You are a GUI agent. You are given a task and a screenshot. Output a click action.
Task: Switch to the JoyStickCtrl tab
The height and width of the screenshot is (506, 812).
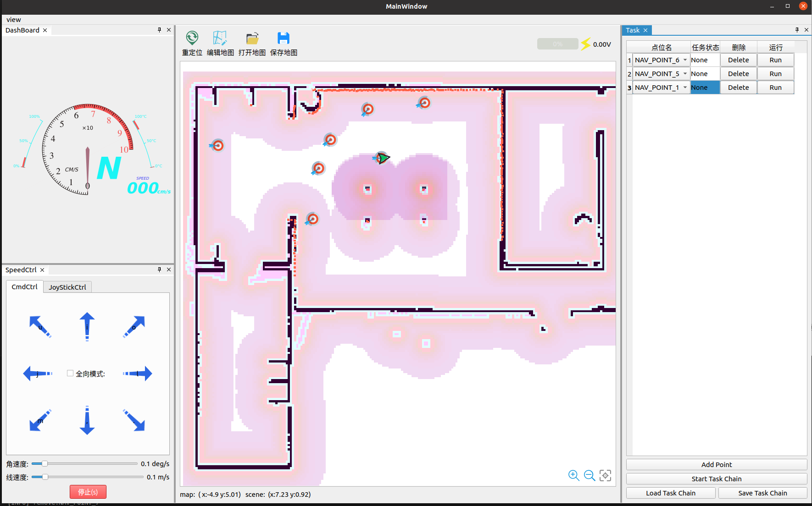[x=67, y=287]
